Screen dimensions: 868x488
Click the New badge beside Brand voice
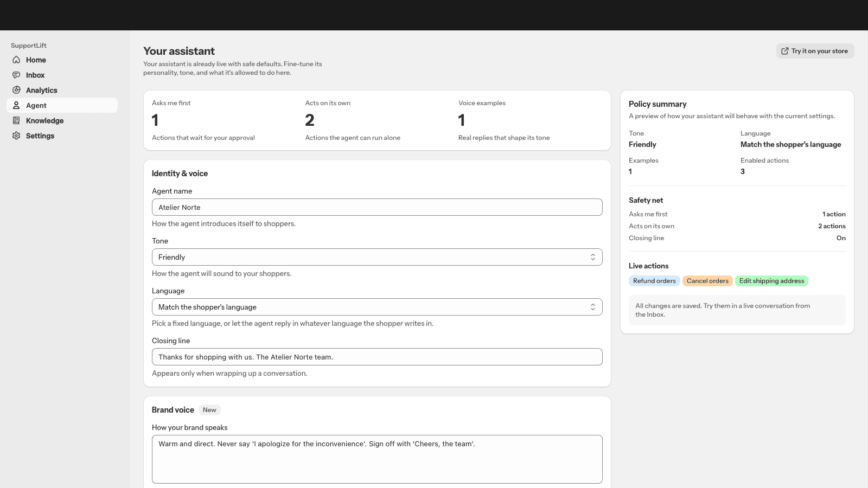[209, 410]
